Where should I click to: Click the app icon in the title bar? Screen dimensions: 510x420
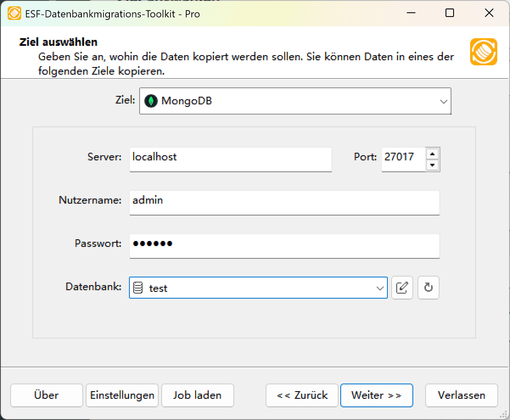(14, 13)
